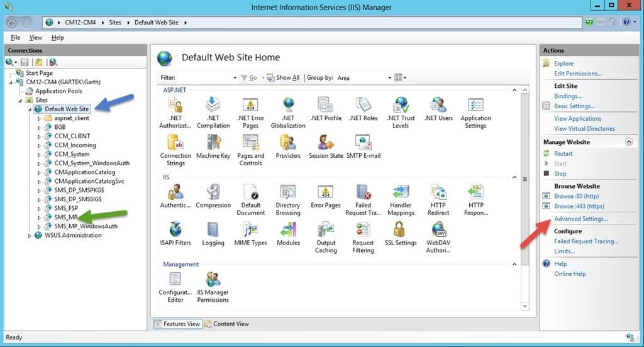Switch to Features View tab
Image resolution: width=644 pixels, height=347 pixels.
(177, 324)
